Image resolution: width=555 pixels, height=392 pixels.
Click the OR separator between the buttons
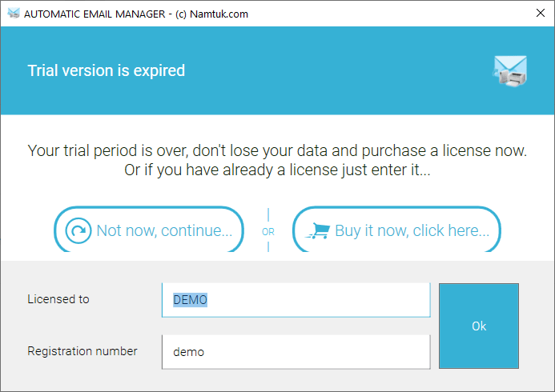pyautogui.click(x=268, y=231)
